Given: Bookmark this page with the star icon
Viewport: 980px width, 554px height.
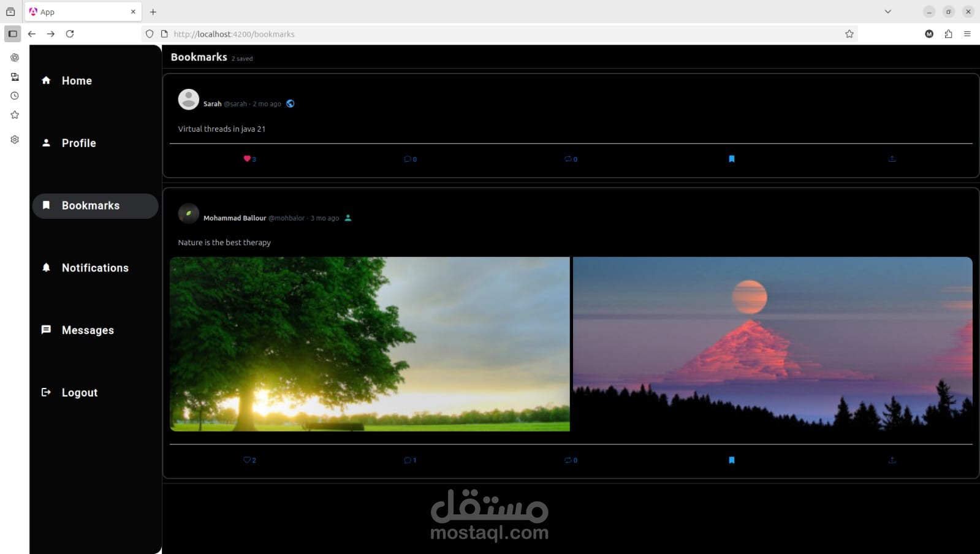Looking at the screenshot, I should click(849, 34).
